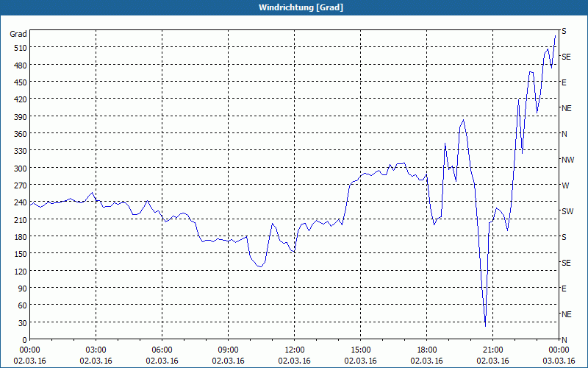The image size is (588, 368).
Task: Select the 30 y-axis value
Action: pyautogui.click(x=23, y=323)
